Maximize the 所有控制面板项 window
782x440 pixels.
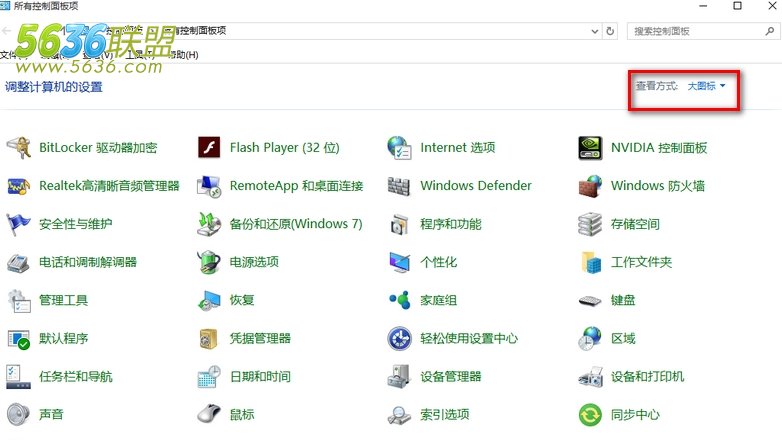737,6
